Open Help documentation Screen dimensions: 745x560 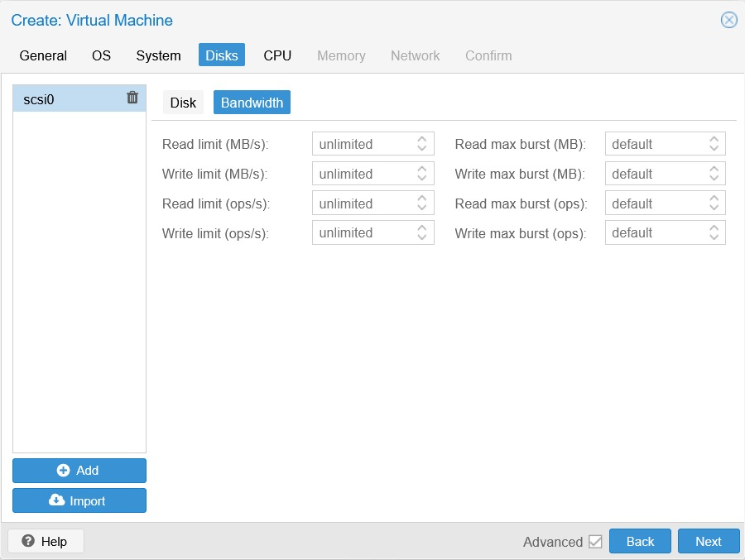point(46,541)
